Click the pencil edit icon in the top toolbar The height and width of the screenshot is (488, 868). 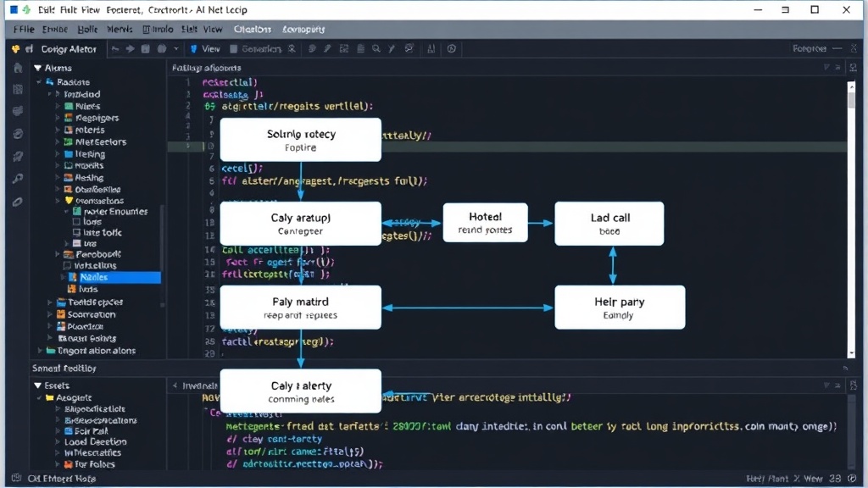coord(328,48)
